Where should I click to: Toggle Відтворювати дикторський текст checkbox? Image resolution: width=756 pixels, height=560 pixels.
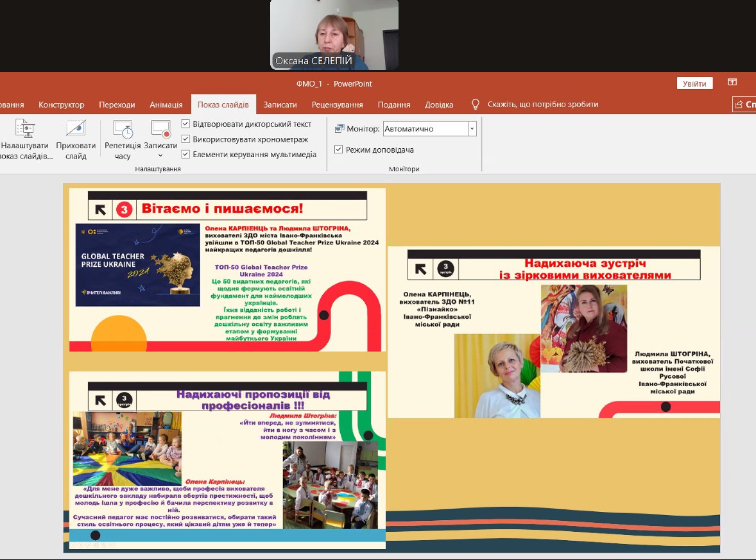click(185, 124)
